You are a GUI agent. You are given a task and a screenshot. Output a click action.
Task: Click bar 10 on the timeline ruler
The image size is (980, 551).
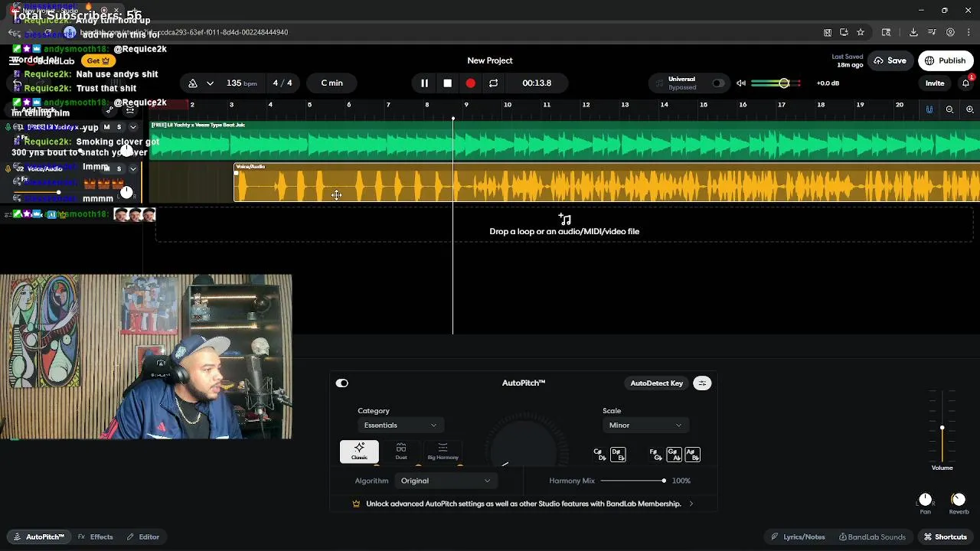click(x=507, y=105)
